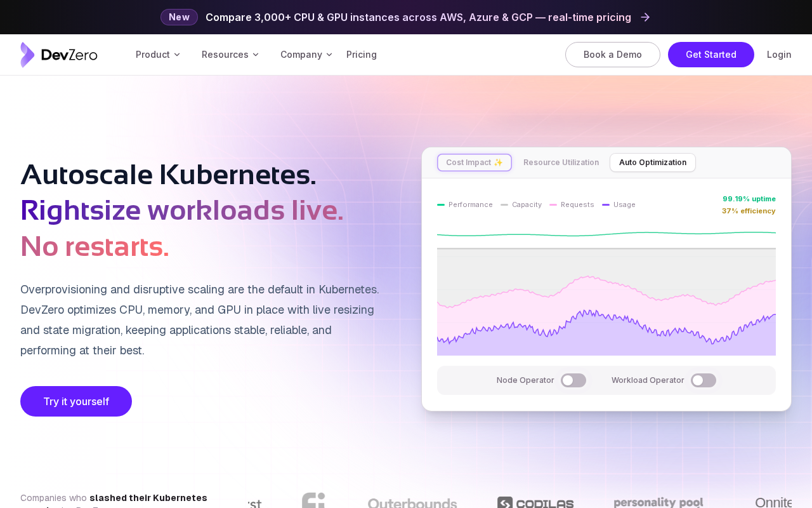Viewport: 812px width, 508px height.
Task: Click the Autoscale Kubernetes. heading
Action: [168, 175]
